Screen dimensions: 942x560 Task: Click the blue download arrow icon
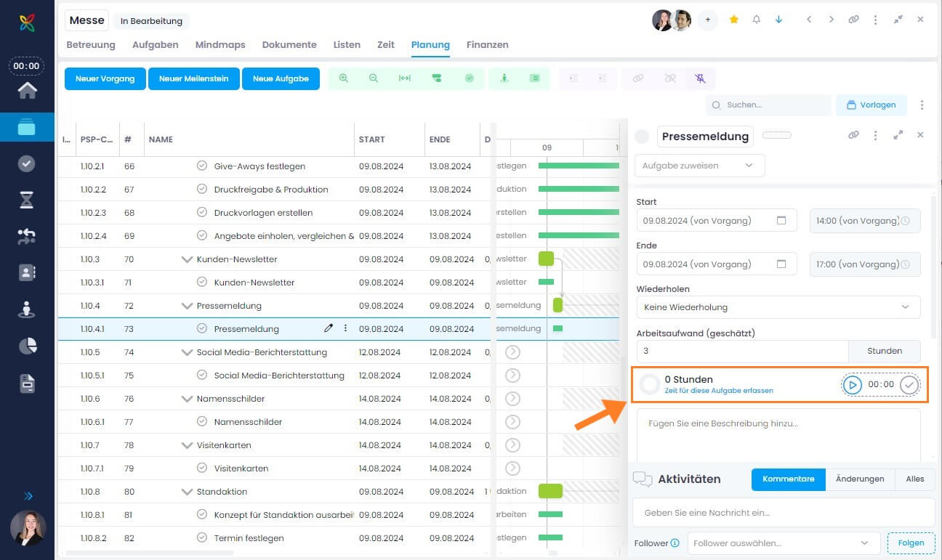tap(779, 20)
